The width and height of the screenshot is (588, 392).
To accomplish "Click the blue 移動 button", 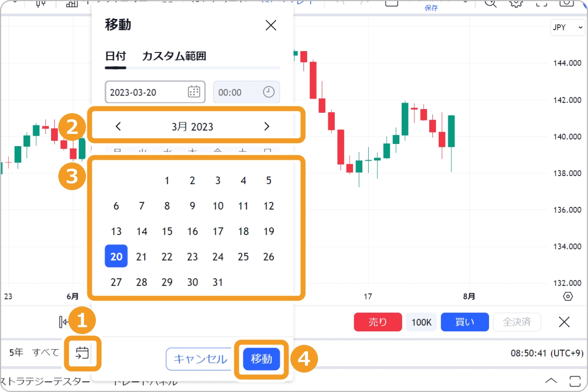I will click(261, 359).
